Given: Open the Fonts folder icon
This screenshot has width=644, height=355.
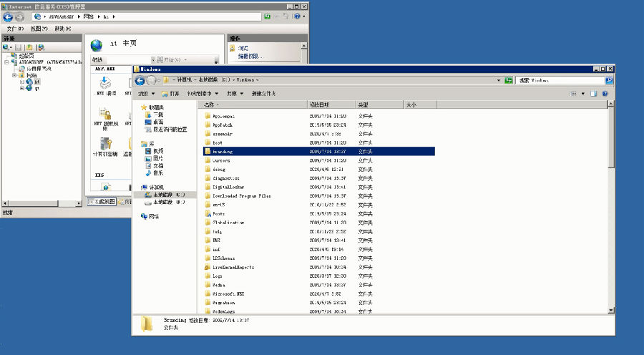Looking at the screenshot, I should click(x=208, y=213).
